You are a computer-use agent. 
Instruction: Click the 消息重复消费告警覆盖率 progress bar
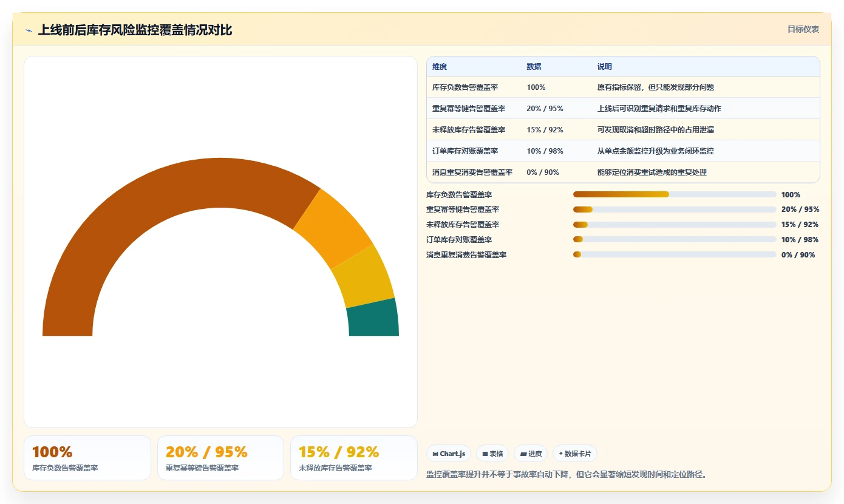click(675, 254)
